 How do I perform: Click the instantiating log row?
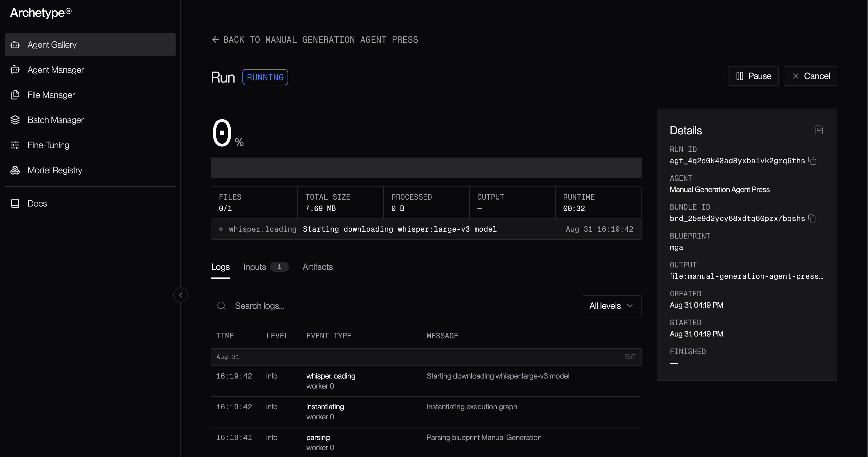426,412
